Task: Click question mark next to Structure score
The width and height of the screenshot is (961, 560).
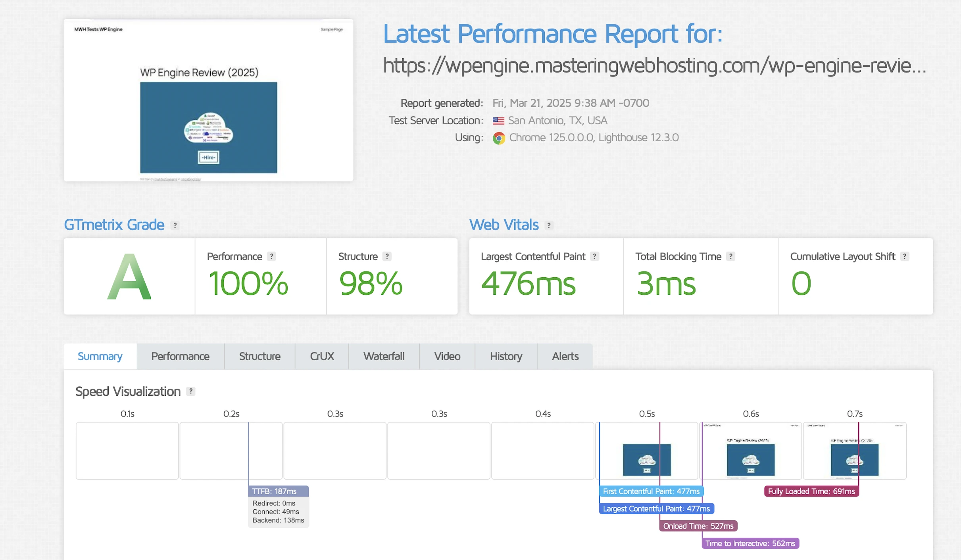Action: tap(387, 256)
